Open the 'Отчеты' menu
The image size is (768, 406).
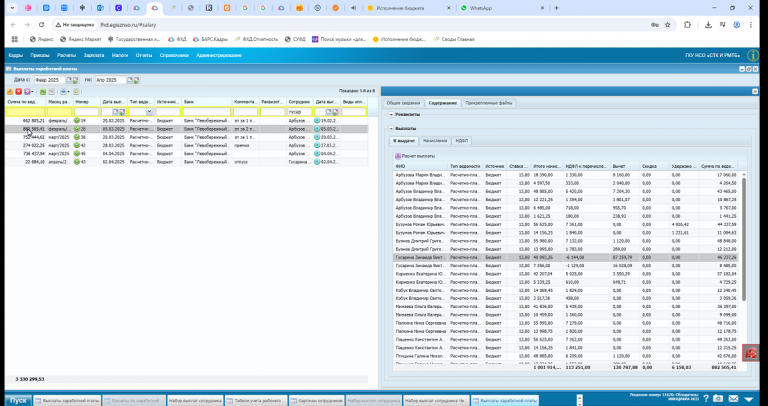(x=144, y=55)
